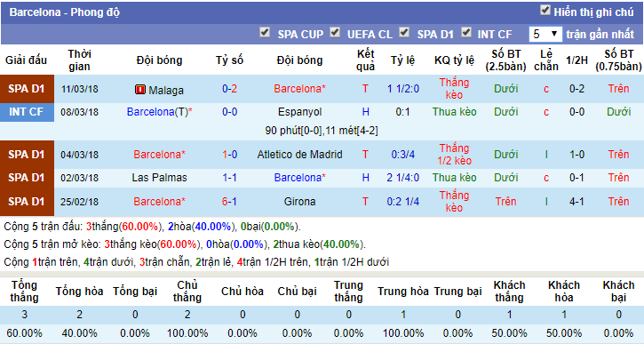Screen dimensions: 644x344
Task: Select the Atletico de Madrid team link
Action: [x=300, y=155]
